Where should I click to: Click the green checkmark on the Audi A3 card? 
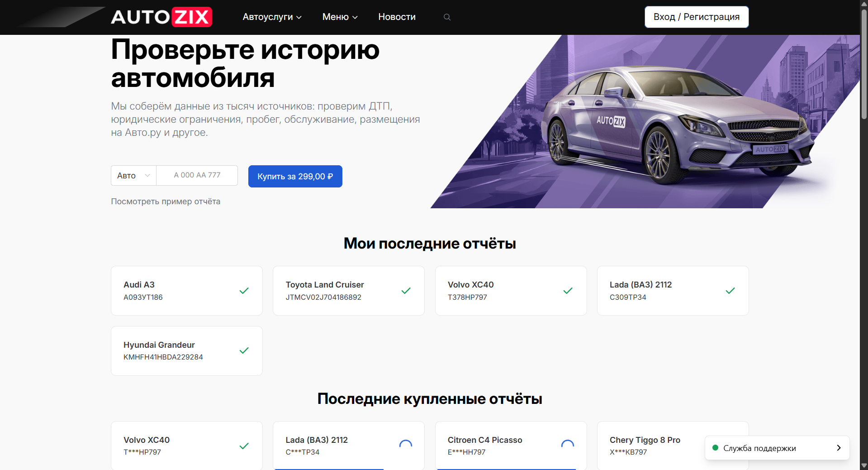point(244,291)
